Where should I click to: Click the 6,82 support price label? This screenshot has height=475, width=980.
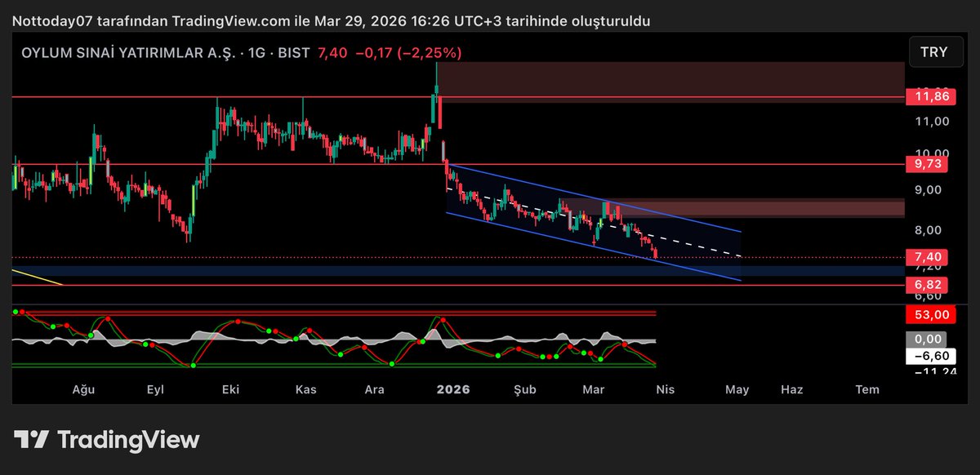(x=928, y=285)
